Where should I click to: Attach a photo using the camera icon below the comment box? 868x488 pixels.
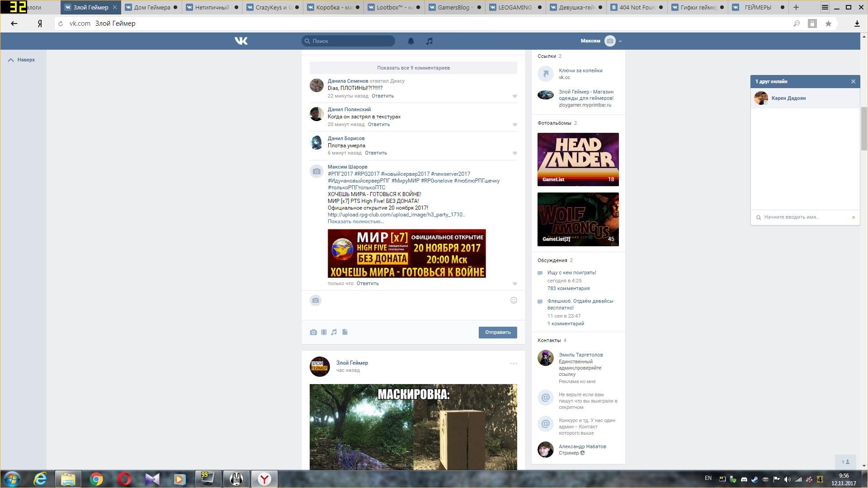pos(313,332)
